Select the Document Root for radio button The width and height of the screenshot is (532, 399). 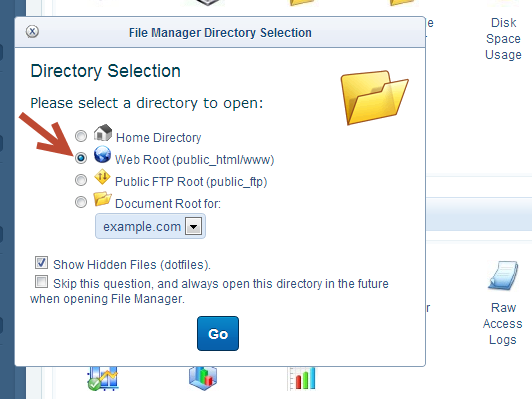coord(81,202)
